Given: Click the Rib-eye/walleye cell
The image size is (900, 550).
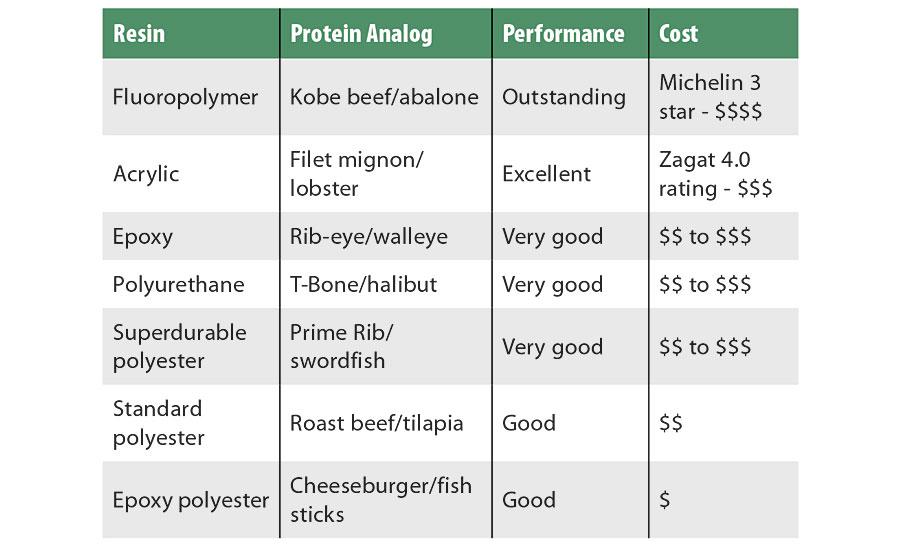Looking at the screenshot, I should (369, 237).
